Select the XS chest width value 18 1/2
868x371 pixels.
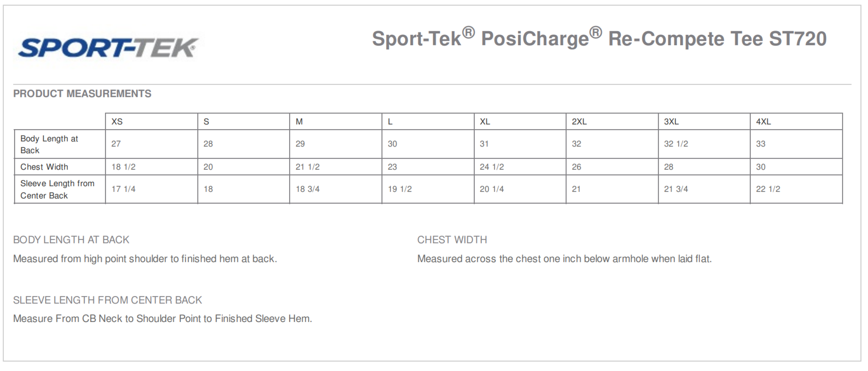[x=123, y=167]
